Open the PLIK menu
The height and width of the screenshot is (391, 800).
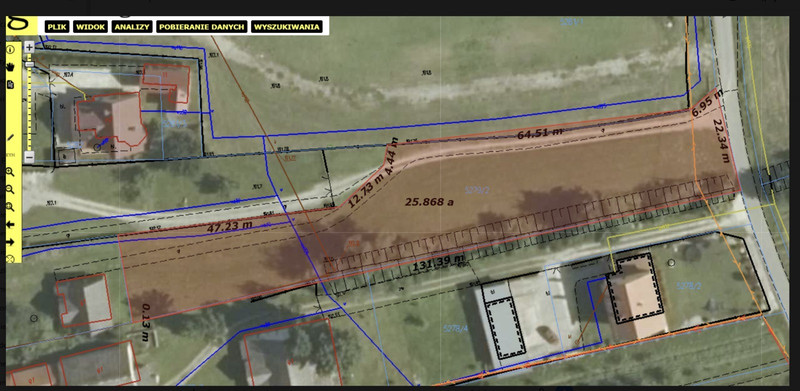[x=57, y=27]
